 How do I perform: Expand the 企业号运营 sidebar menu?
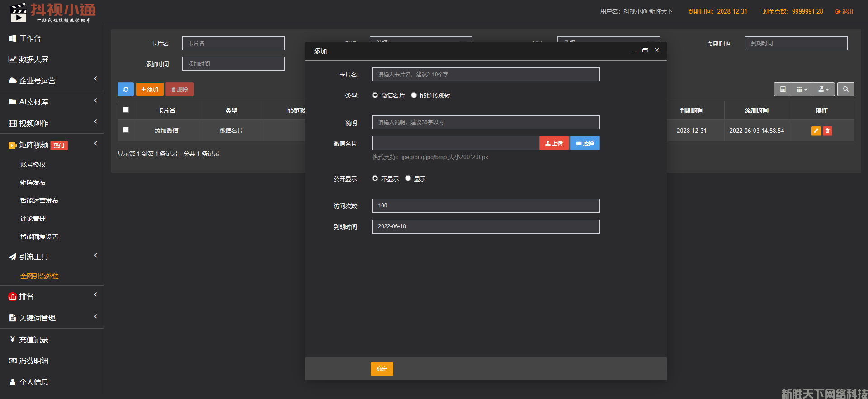point(52,80)
